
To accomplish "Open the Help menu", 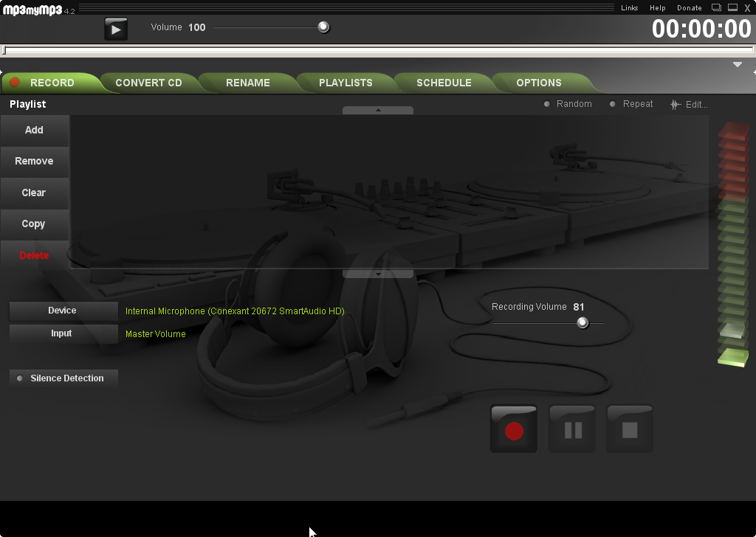I will (657, 7).
